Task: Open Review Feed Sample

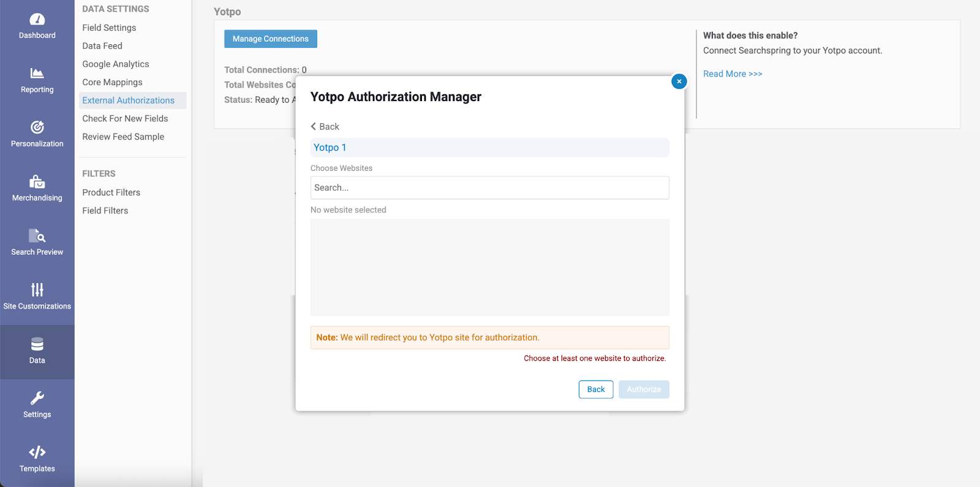Action: 123,137
